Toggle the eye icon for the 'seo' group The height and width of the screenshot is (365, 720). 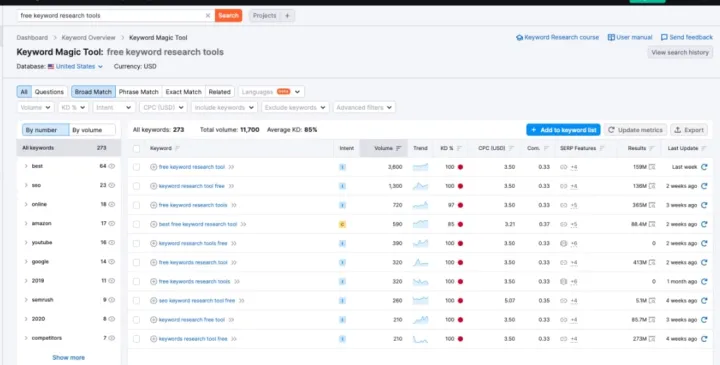click(x=112, y=185)
